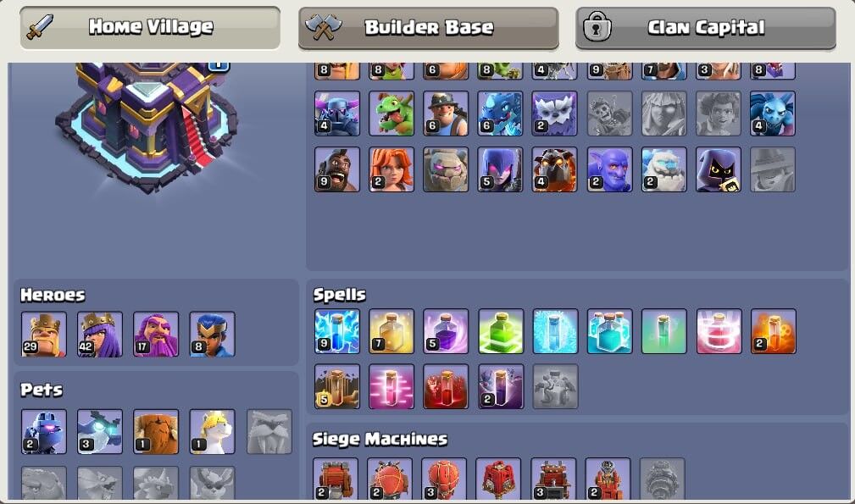The image size is (855, 504).
Task: Select the Archer Queen hero icon
Action: [100, 335]
